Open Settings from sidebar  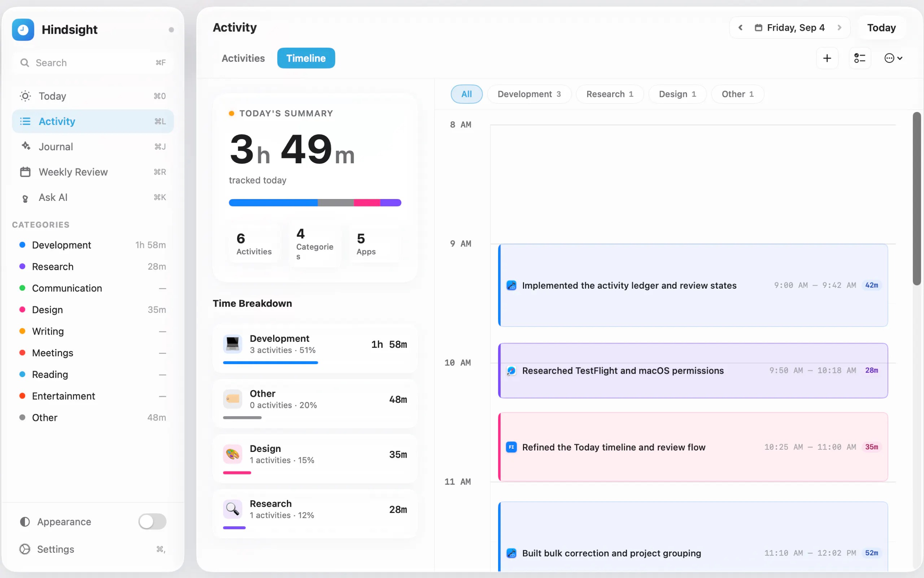pyautogui.click(x=93, y=549)
